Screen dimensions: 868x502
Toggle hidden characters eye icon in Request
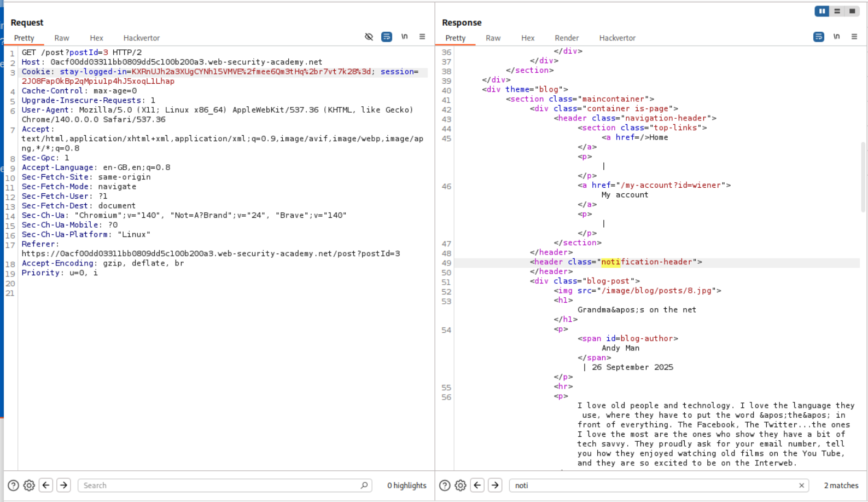pos(369,37)
